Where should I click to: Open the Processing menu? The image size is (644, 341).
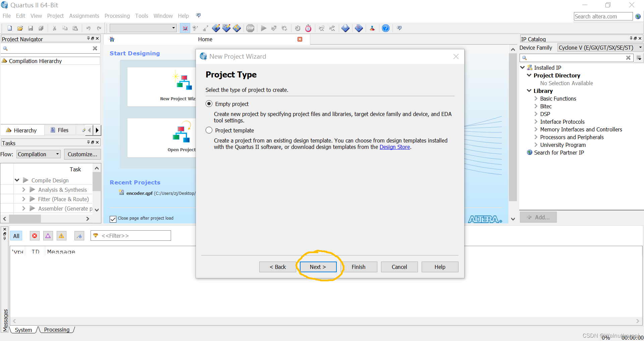117,16
